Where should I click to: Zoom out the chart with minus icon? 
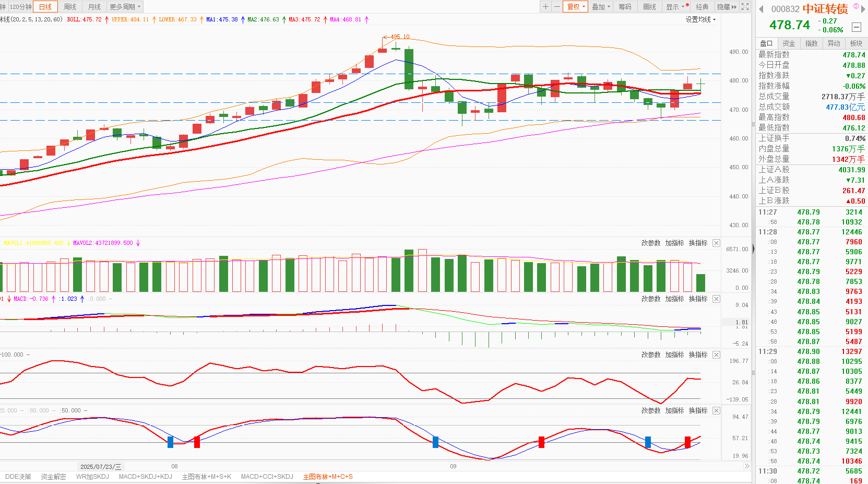557,7
